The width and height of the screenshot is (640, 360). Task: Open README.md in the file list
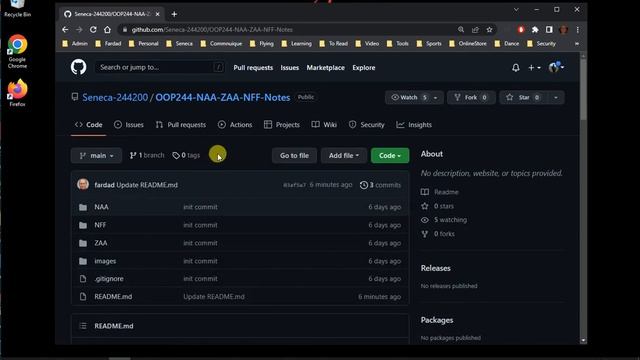[x=113, y=297]
